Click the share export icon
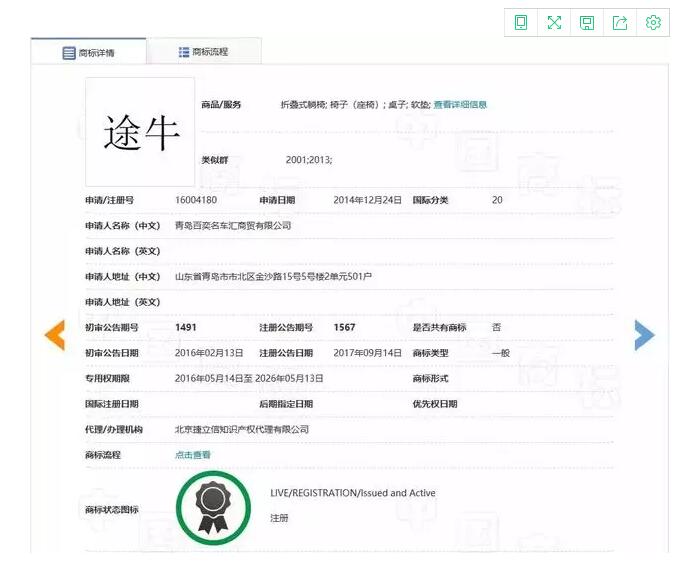The width and height of the screenshot is (695, 564). tap(620, 23)
